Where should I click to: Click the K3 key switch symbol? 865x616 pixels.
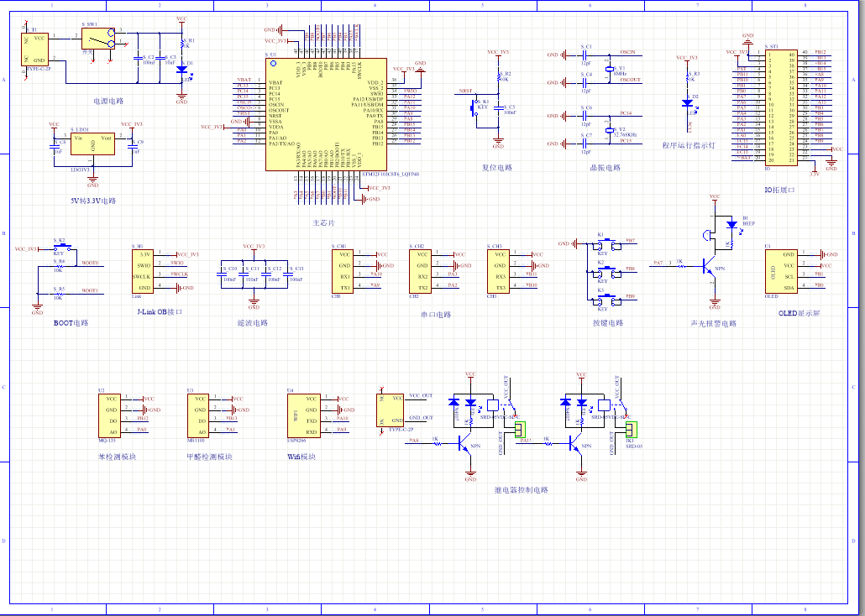[606, 300]
